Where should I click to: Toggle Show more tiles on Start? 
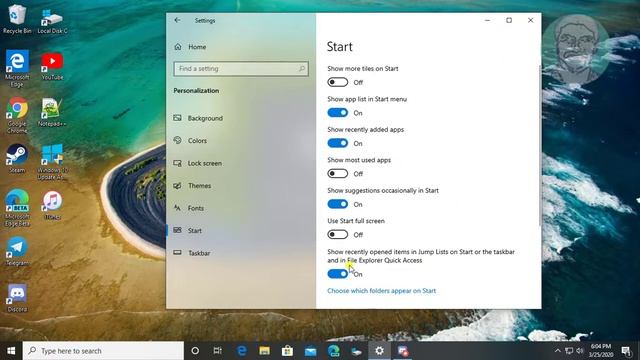(x=338, y=82)
